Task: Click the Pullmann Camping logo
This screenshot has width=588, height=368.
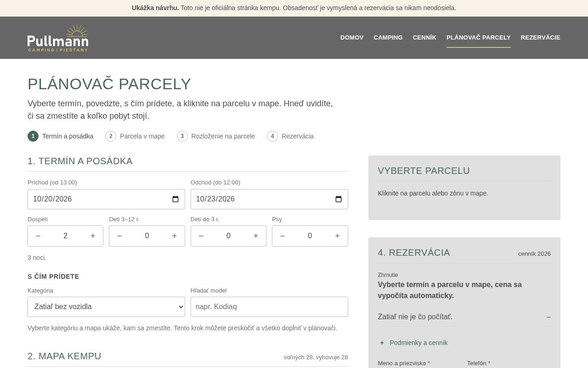Action: 58,38
